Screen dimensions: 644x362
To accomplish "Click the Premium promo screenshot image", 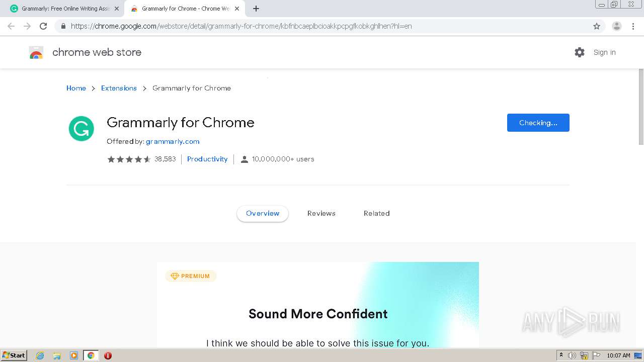I will [318, 304].
